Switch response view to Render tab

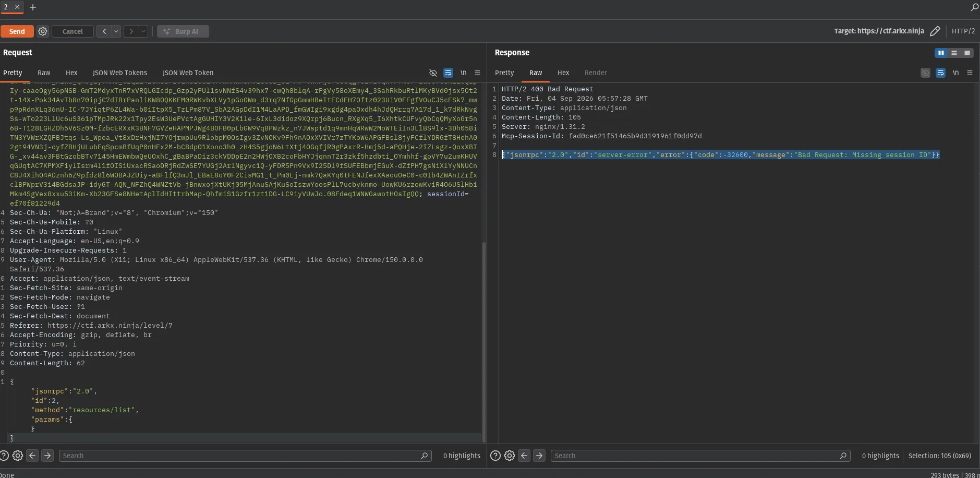(x=596, y=73)
